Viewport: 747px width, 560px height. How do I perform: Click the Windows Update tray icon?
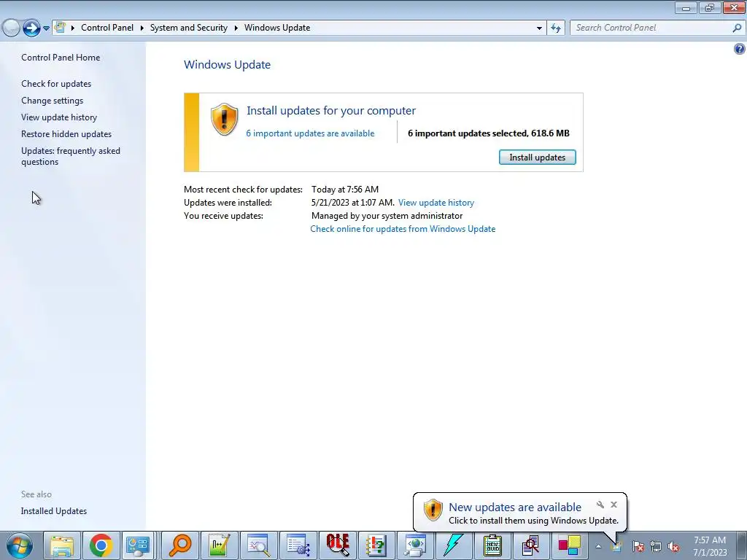[616, 545]
